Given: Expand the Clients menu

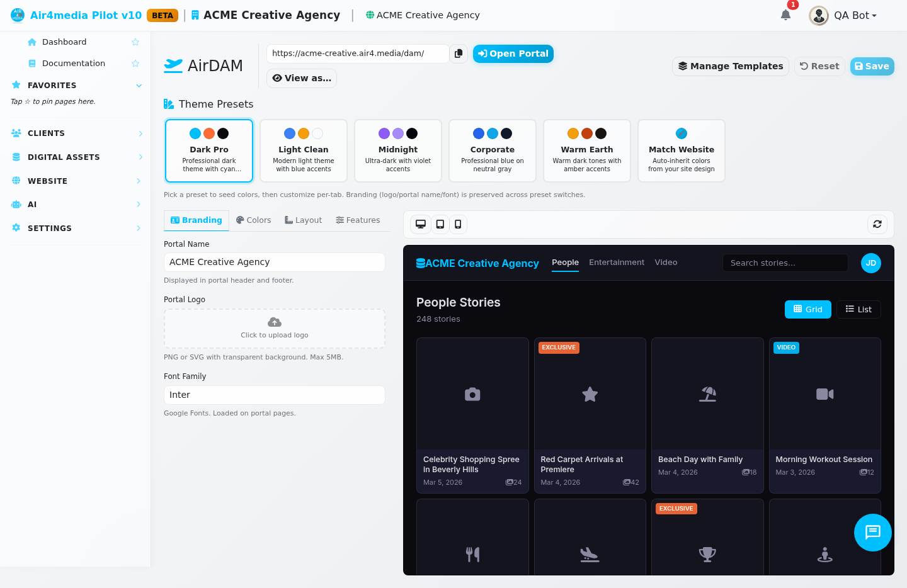Looking at the screenshot, I should click(x=76, y=133).
